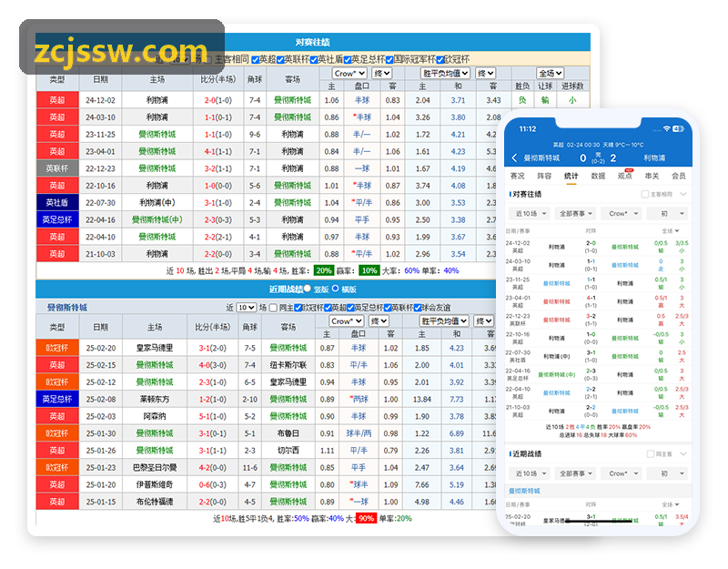Click 伊普斯维奇 in the 25-01-20 row
728x569 pixels.
[155, 484]
